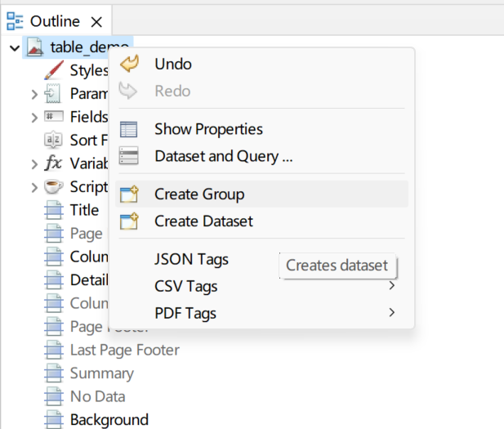Switch to the Outline tab
Viewport: 504px width, 429px height.
point(54,21)
